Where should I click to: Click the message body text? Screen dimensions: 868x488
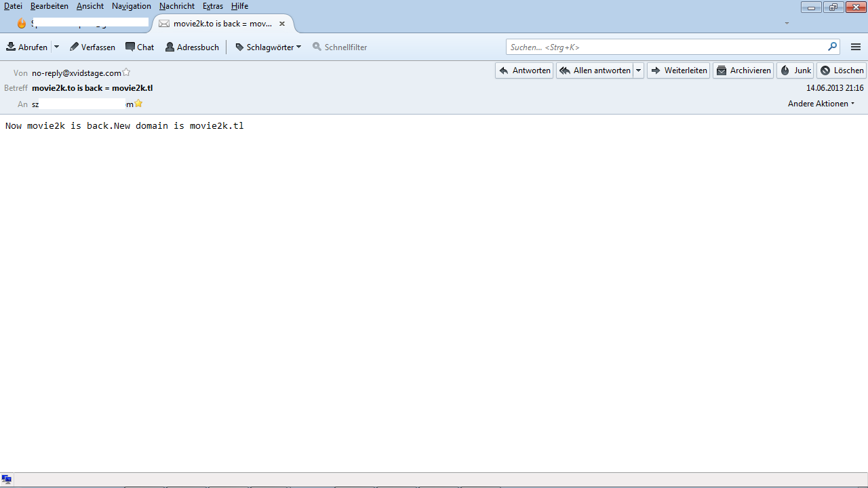point(124,126)
